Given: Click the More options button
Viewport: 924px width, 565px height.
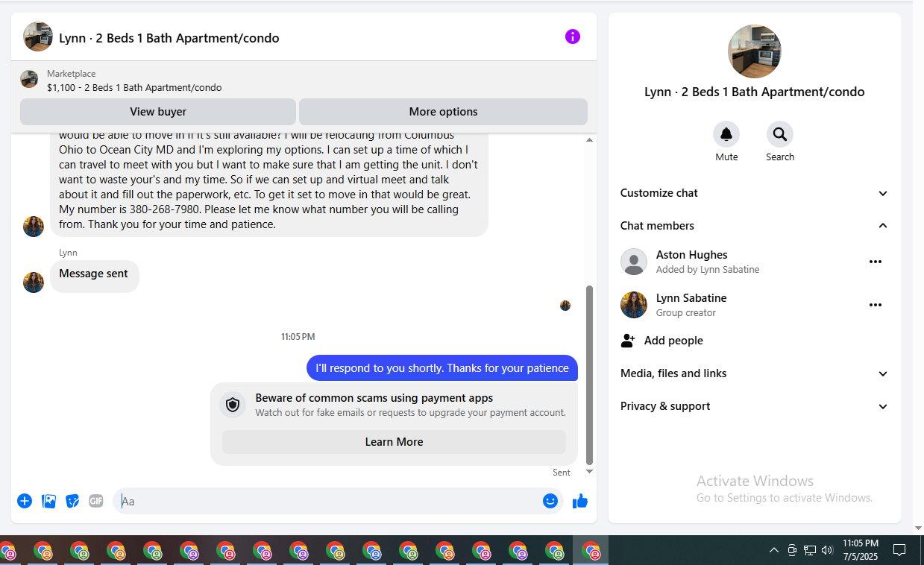Looking at the screenshot, I should [x=443, y=112].
